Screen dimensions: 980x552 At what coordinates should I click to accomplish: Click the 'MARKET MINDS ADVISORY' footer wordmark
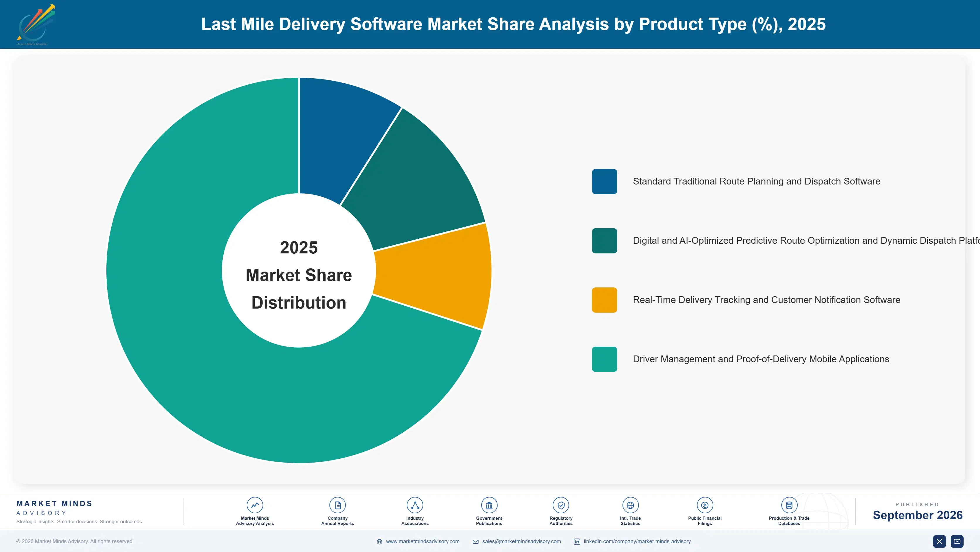point(55,508)
